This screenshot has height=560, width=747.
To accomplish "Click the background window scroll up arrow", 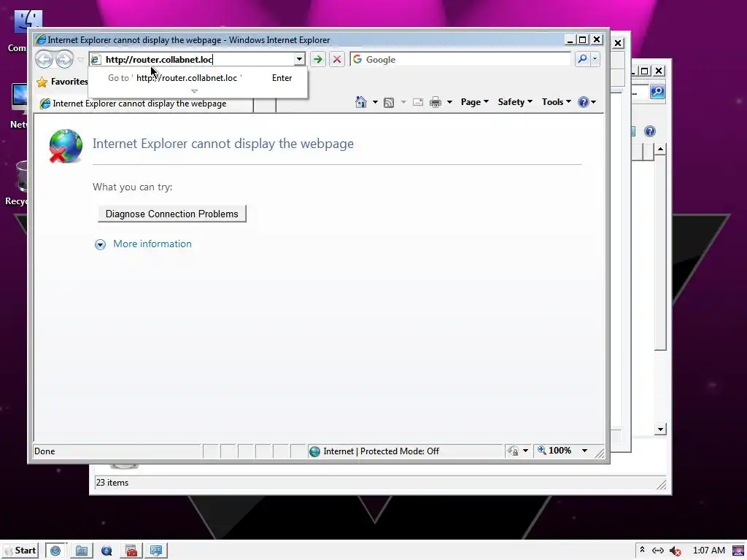I will (660, 149).
